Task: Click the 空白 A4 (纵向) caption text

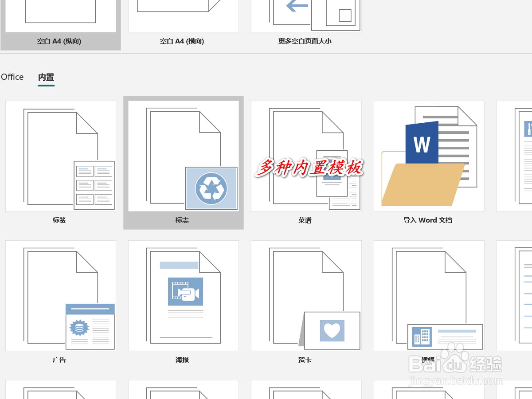Action: (59, 41)
